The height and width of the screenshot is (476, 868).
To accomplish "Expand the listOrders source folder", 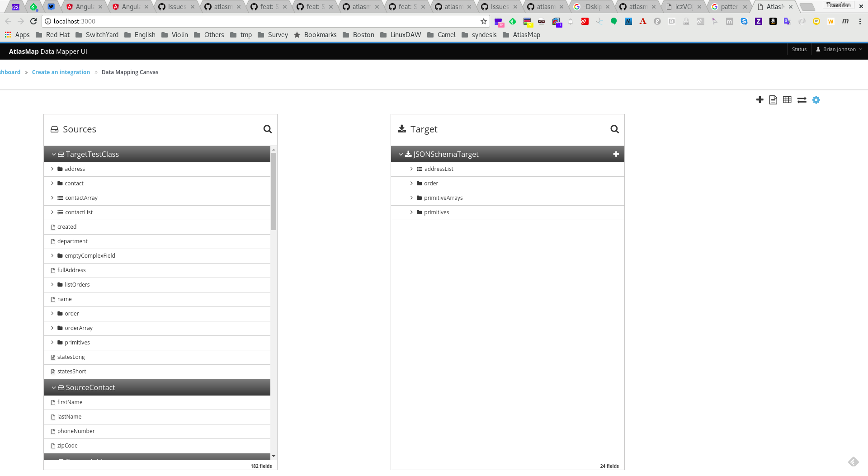I will pyautogui.click(x=52, y=285).
